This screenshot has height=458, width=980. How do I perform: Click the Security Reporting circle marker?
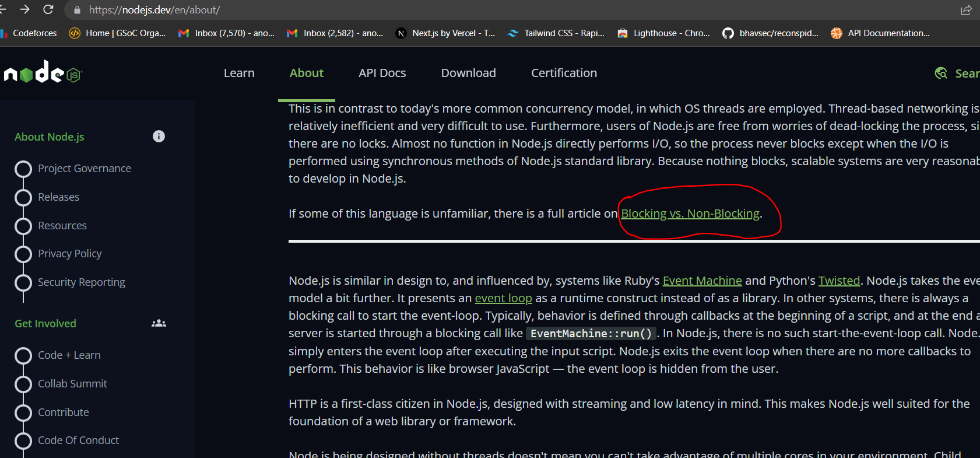23,283
